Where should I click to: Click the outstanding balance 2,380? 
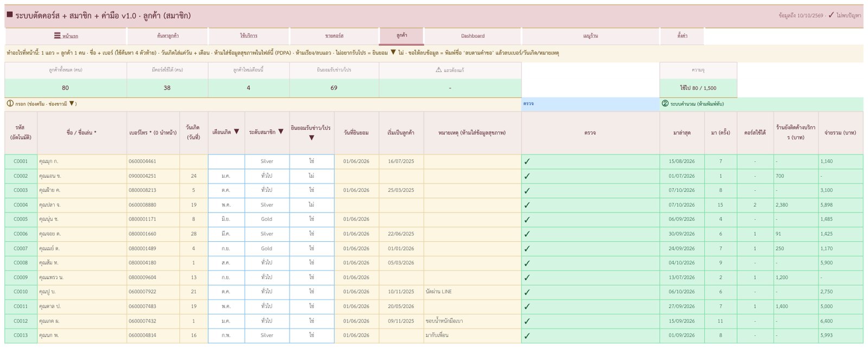(x=782, y=205)
